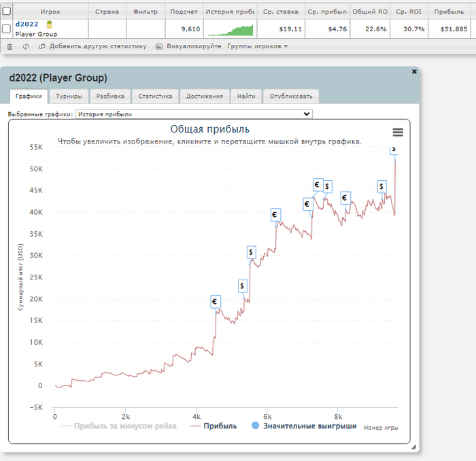Click the dollar marker near 30K
The width and height of the screenshot is (476, 461).
pyautogui.click(x=252, y=252)
